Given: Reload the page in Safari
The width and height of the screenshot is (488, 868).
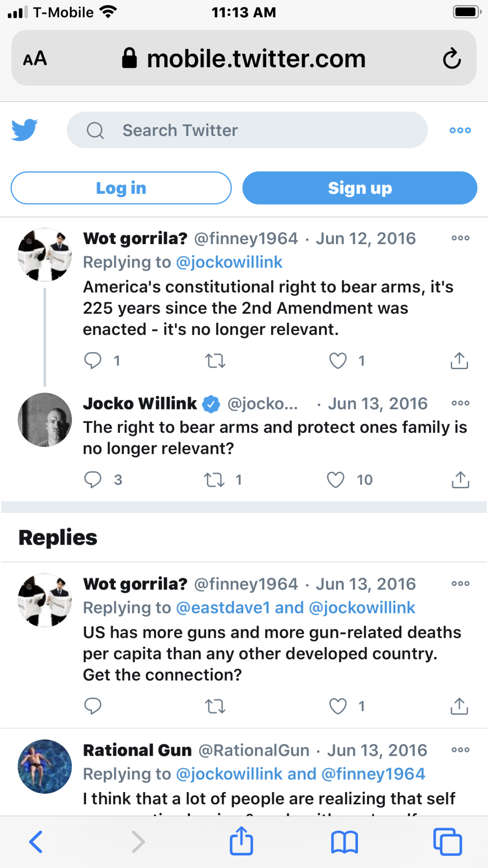Looking at the screenshot, I should click(x=452, y=58).
